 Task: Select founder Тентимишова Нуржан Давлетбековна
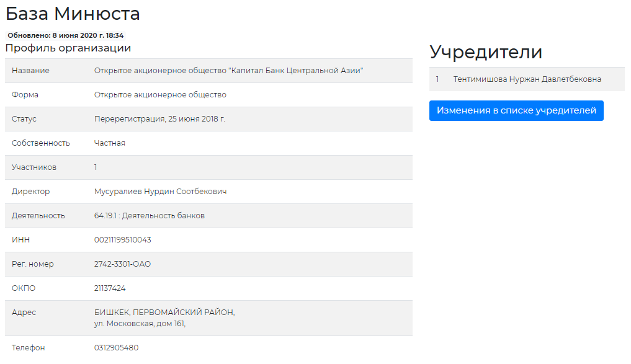pos(527,79)
